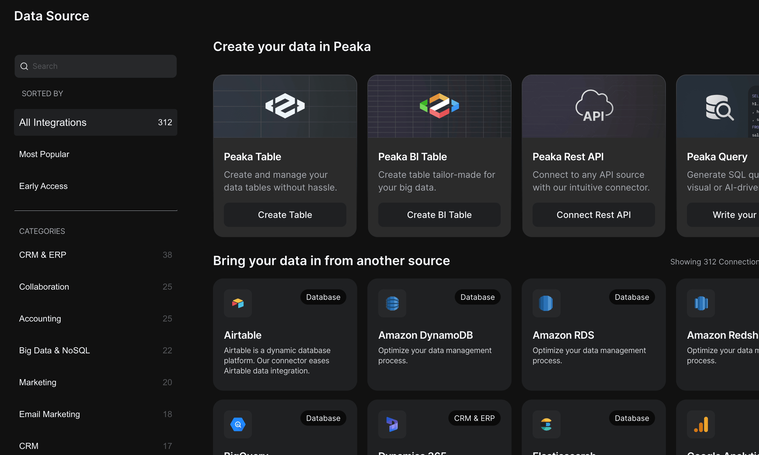This screenshot has width=759, height=455.
Task: Click the Connect Rest API button
Action: coord(593,215)
